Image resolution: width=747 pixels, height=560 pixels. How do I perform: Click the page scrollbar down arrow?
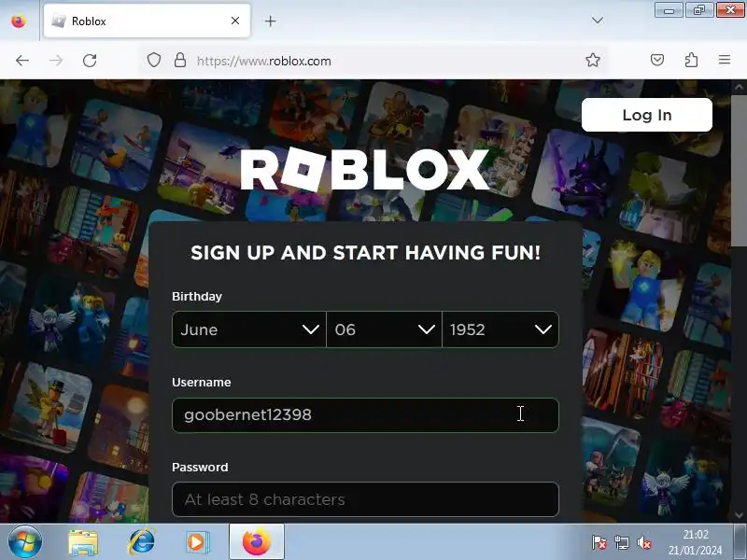tap(739, 515)
